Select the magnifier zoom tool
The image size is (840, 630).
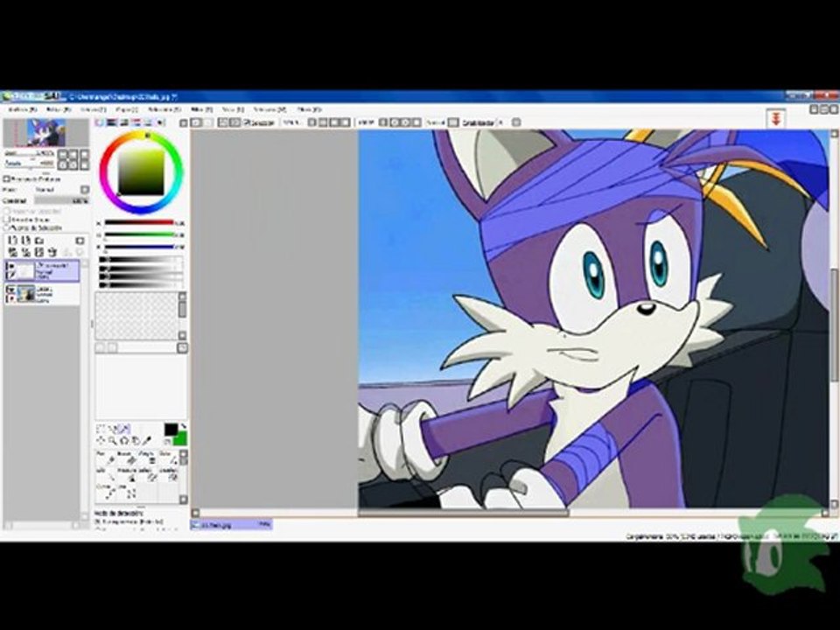(113, 440)
